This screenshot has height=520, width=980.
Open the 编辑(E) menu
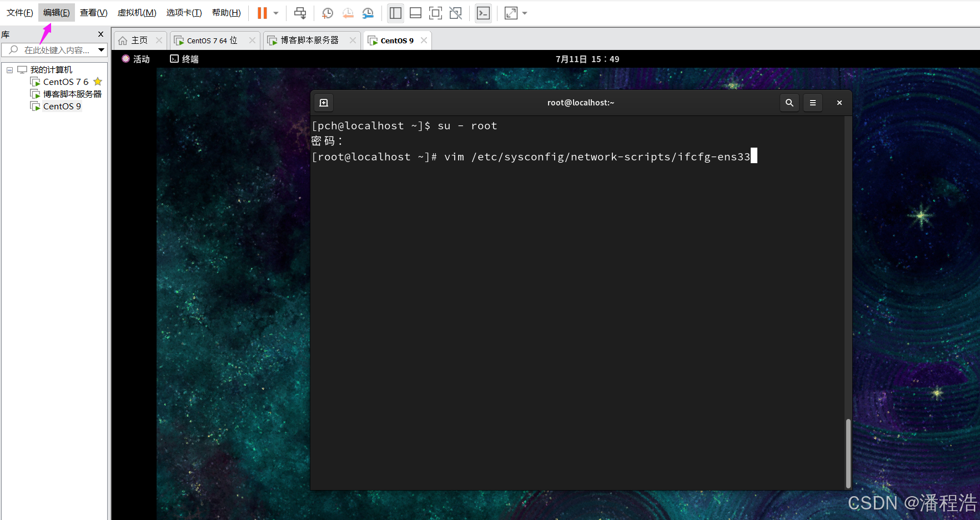pyautogui.click(x=57, y=12)
